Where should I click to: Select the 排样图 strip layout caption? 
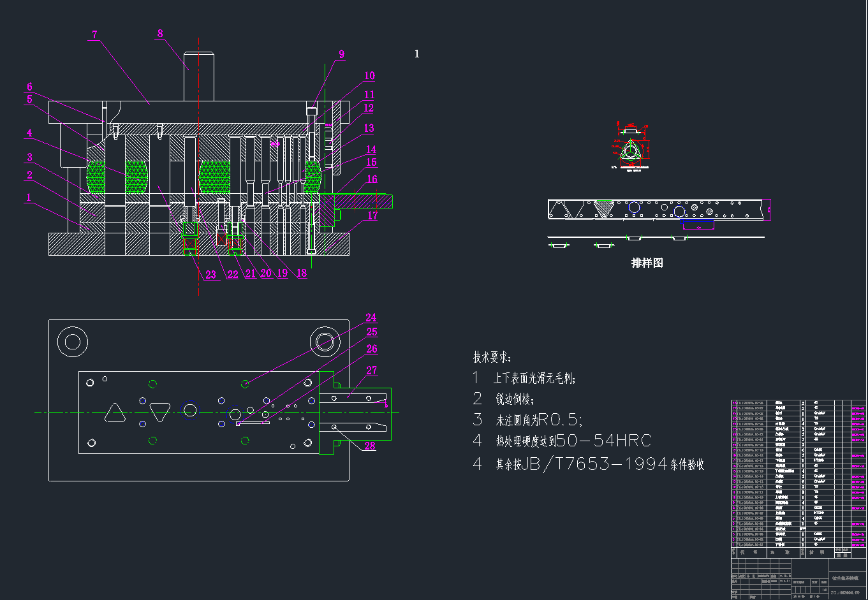tap(647, 263)
